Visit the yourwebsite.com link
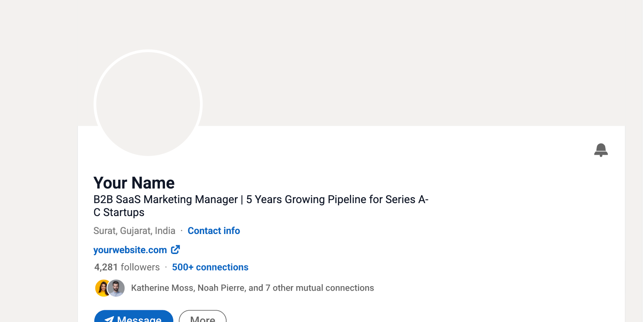The width and height of the screenshot is (644, 322). tap(130, 250)
